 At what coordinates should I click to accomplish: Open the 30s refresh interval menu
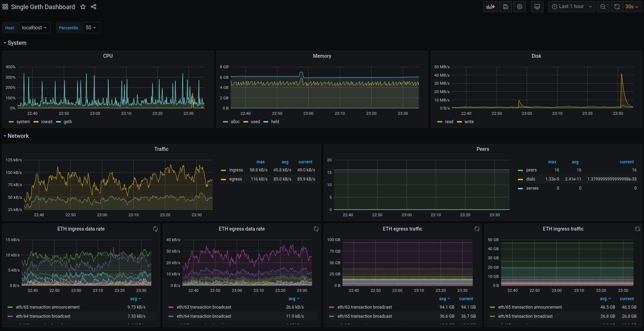click(x=632, y=7)
